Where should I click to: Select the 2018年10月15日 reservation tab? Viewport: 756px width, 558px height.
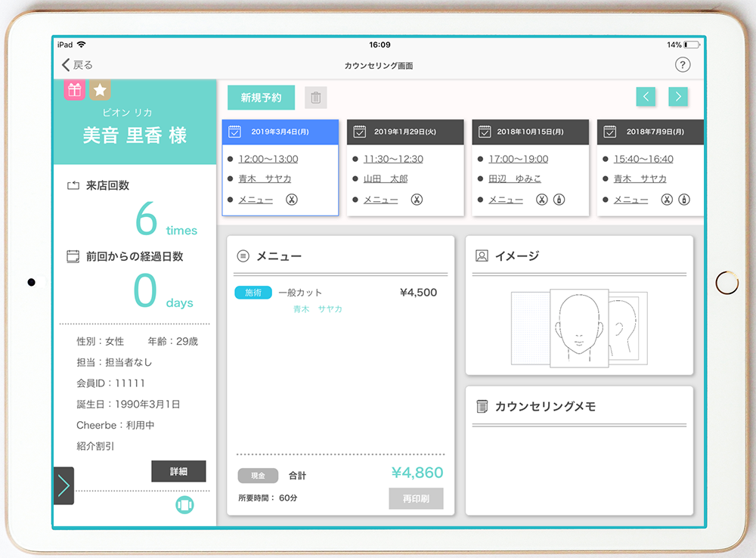530,132
